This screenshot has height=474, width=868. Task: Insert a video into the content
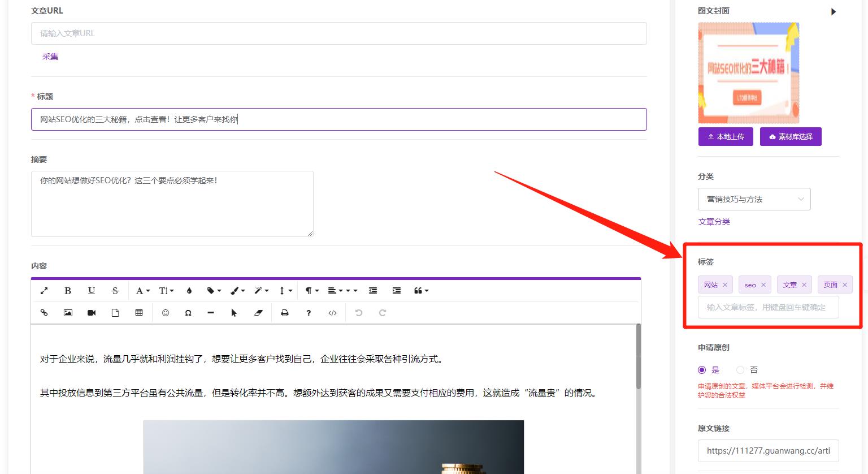[x=92, y=313]
